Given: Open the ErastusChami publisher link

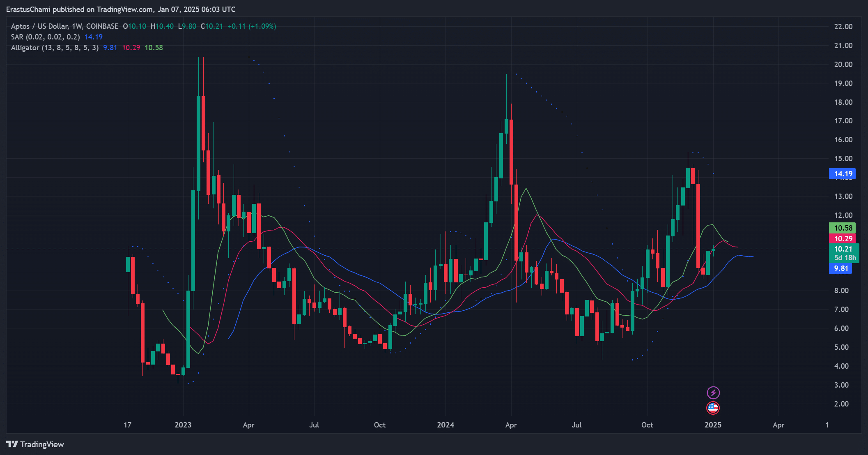Looking at the screenshot, I should pos(29,9).
